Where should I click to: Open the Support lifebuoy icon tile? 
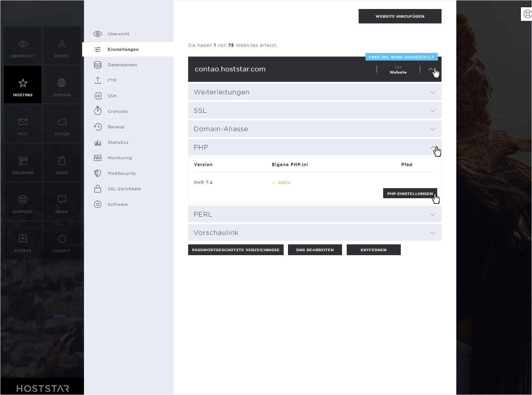point(23,201)
